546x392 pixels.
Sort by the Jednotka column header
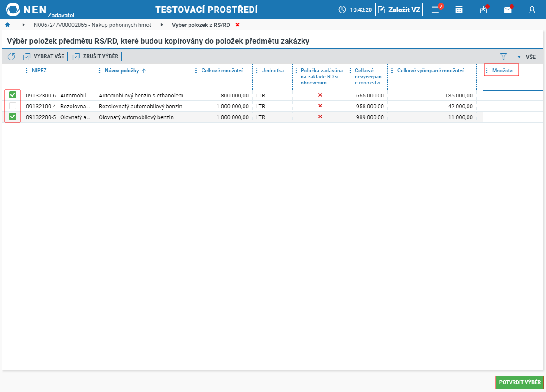click(273, 71)
